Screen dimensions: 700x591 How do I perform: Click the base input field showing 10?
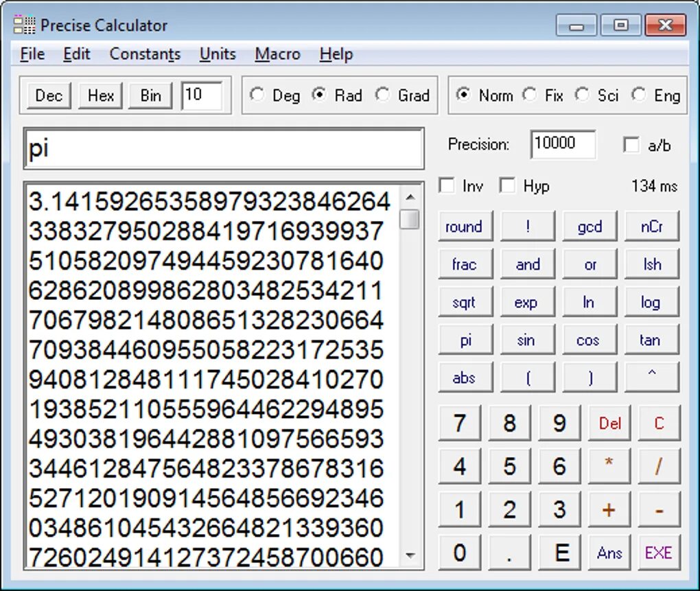coord(202,95)
